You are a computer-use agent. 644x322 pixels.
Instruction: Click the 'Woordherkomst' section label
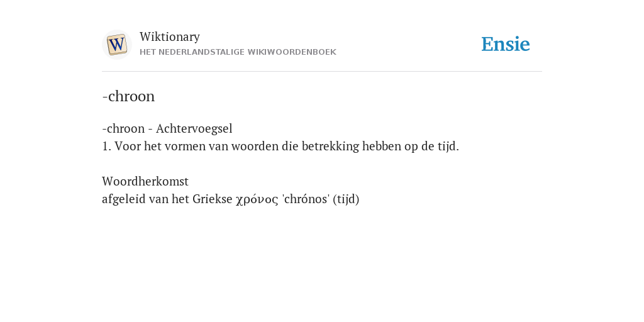pos(145,181)
